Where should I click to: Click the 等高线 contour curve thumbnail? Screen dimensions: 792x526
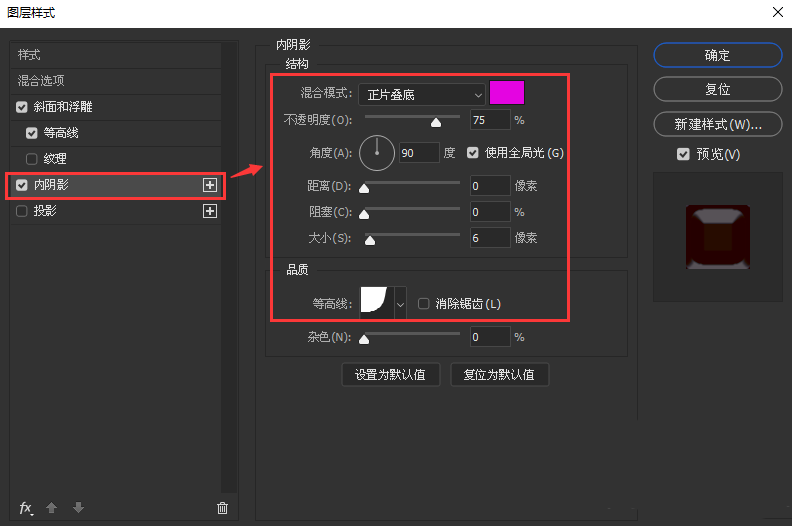click(x=377, y=302)
